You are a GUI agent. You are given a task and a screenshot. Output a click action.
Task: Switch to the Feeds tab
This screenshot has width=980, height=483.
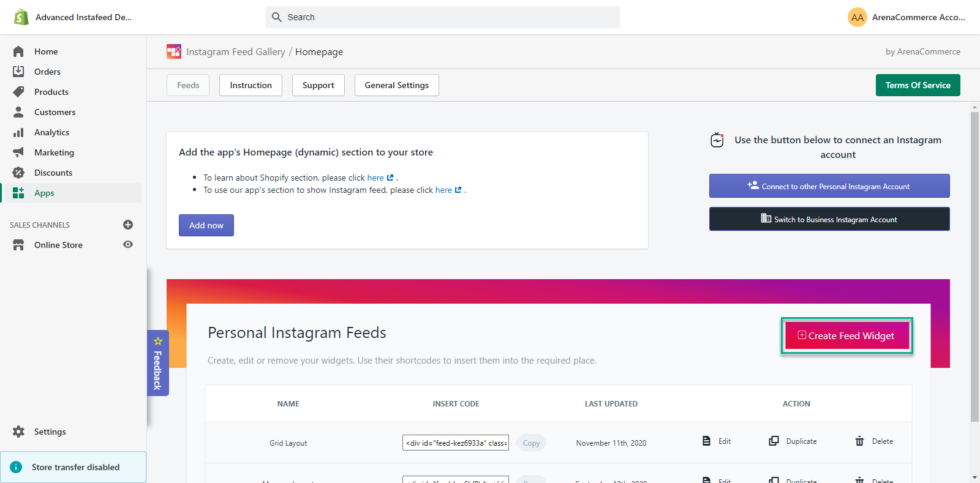coord(188,85)
